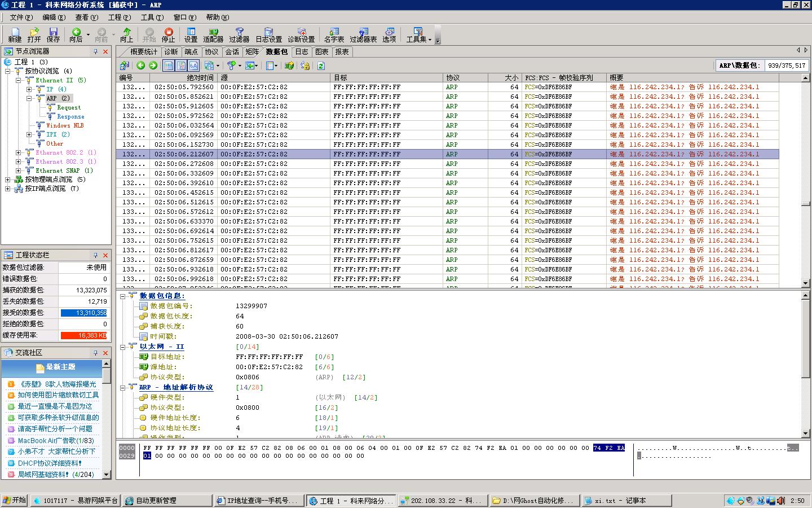Click the green refresh icon in packet toolbar

click(x=321, y=65)
